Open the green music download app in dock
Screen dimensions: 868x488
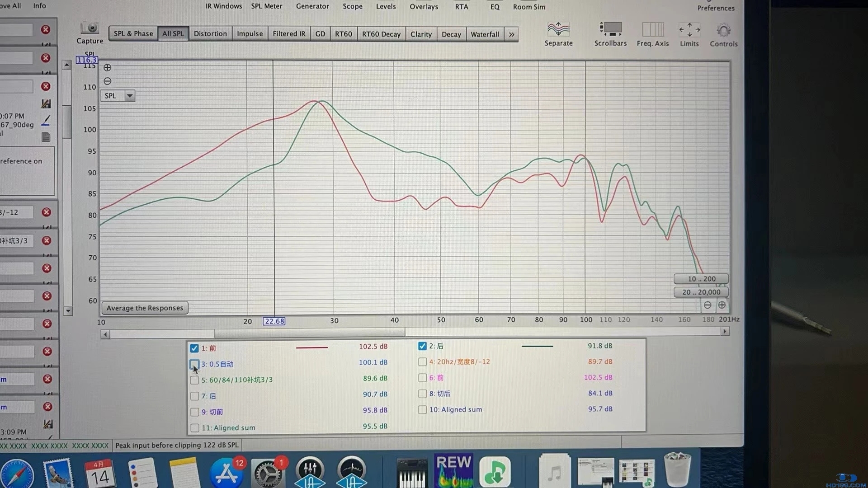tap(495, 471)
